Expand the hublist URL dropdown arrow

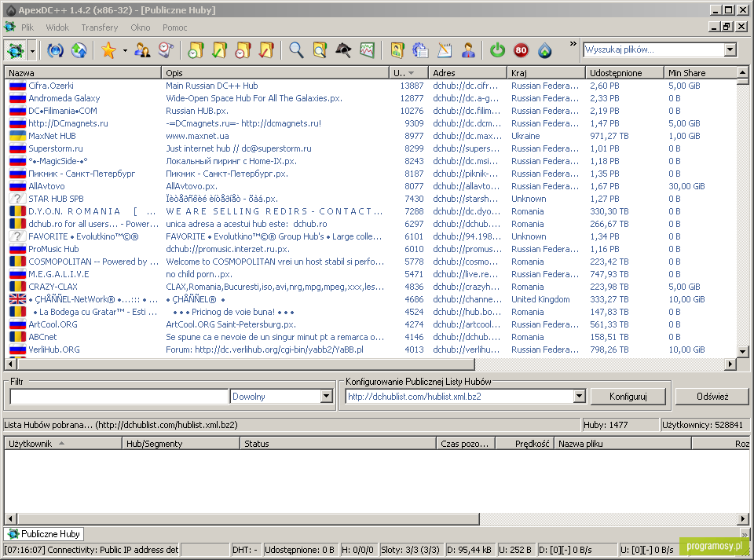(x=580, y=396)
